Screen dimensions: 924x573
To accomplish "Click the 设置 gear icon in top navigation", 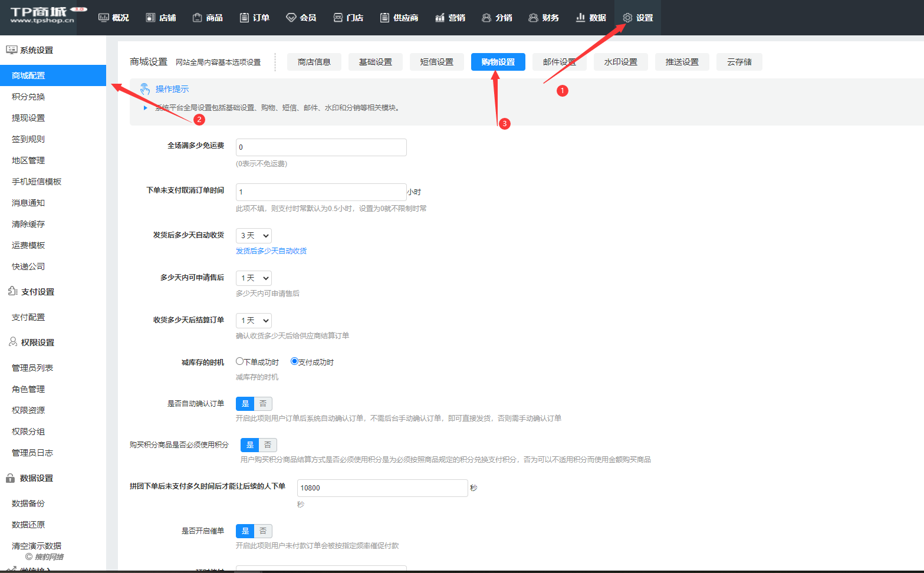I will click(627, 18).
